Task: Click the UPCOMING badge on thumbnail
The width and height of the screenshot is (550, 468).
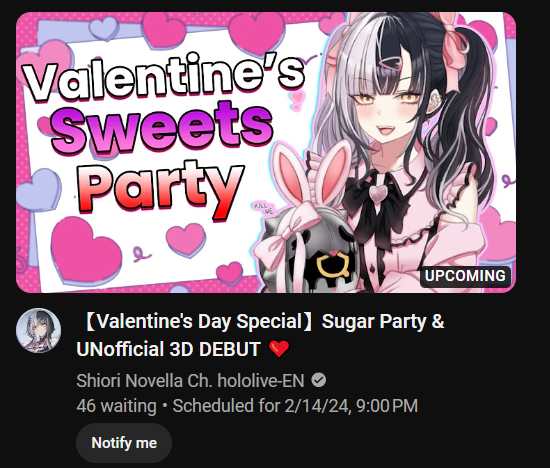Action: click(x=465, y=276)
